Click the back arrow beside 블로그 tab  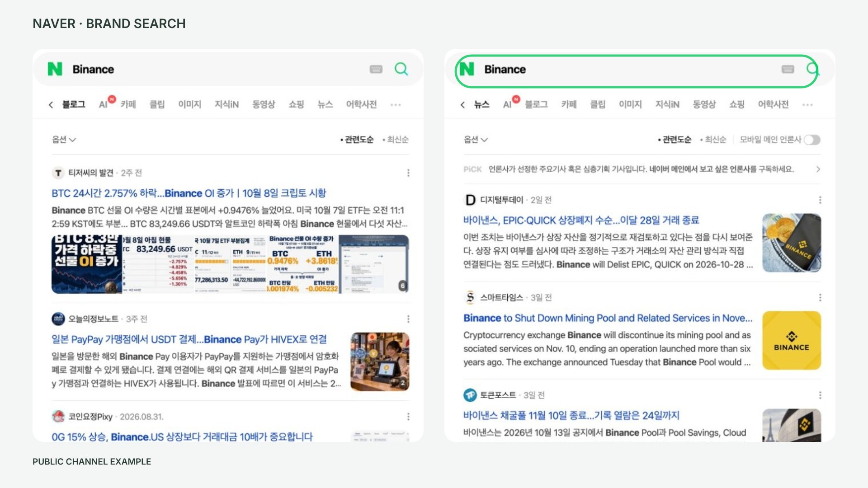tap(51, 105)
